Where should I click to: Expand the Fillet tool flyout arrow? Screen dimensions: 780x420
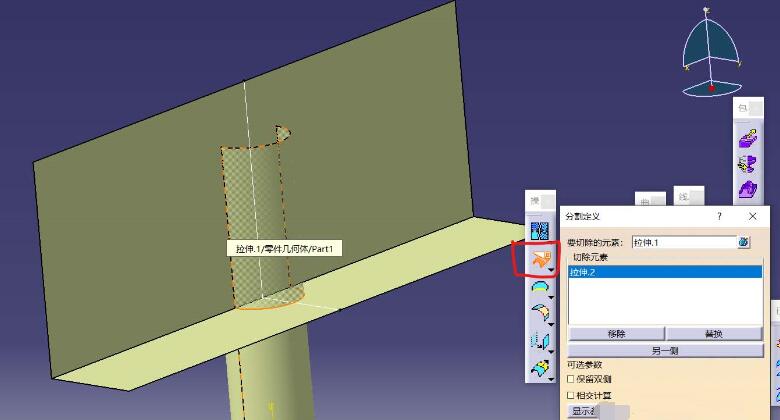(x=551, y=324)
